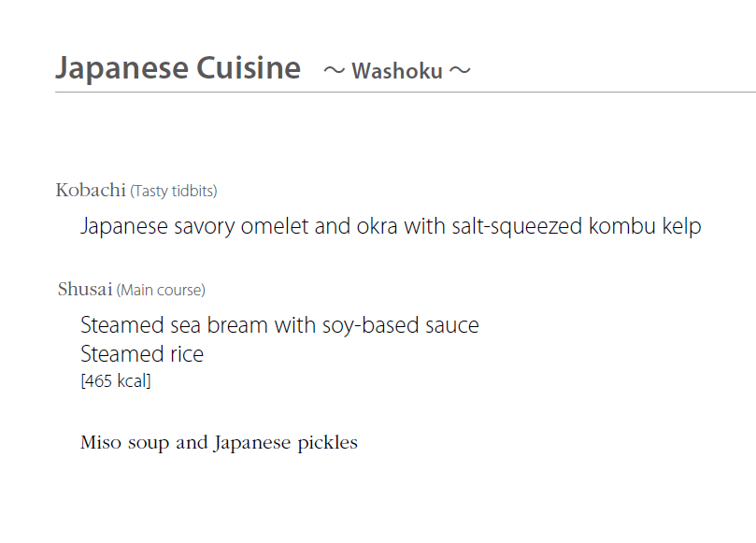
Task: Click the words salt-squeezed kombu kelp
Action: tap(577, 227)
